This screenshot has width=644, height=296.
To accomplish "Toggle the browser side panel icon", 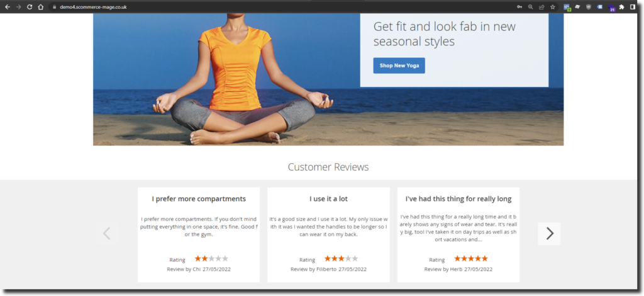I will (633, 7).
